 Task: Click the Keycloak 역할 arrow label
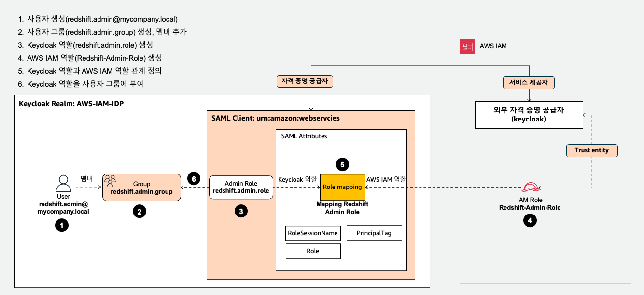tap(296, 179)
